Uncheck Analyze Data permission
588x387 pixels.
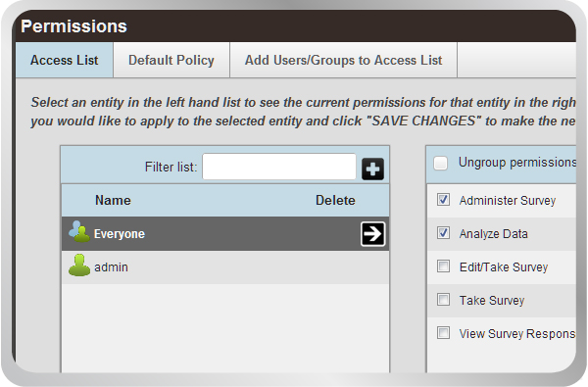tap(443, 233)
